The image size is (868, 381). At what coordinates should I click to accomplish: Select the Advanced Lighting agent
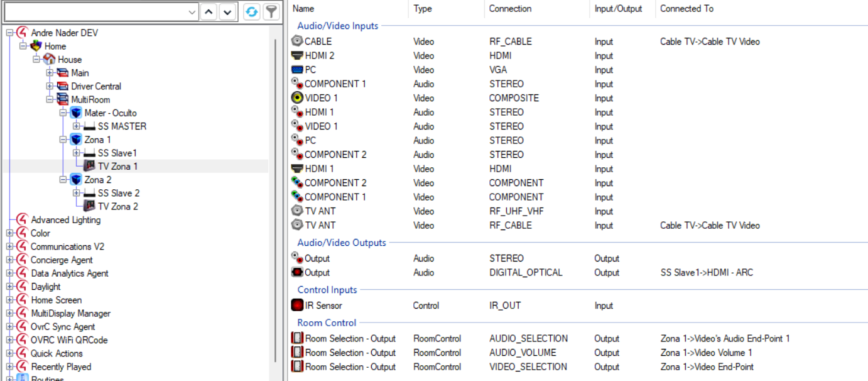(65, 219)
